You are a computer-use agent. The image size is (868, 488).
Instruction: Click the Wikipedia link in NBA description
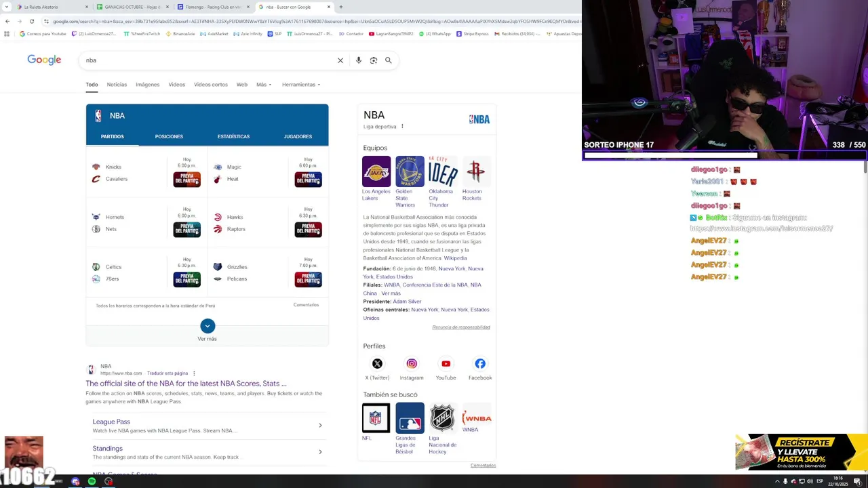455,258
